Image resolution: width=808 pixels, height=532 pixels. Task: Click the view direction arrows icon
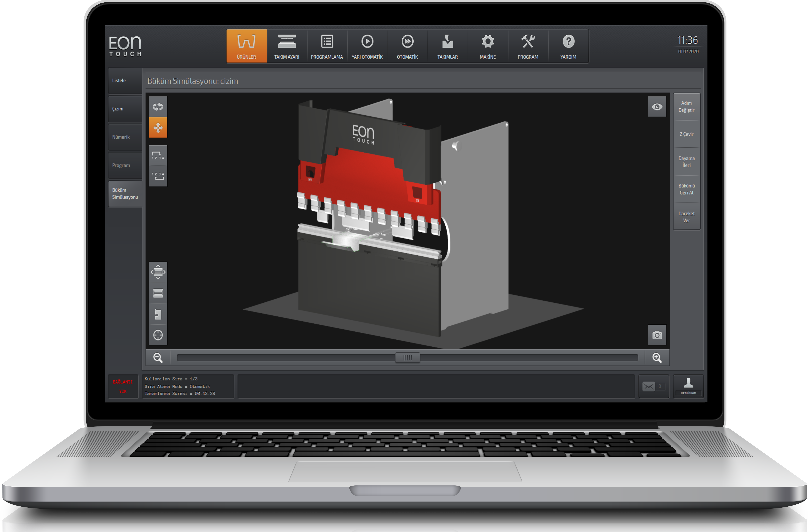[158, 272]
